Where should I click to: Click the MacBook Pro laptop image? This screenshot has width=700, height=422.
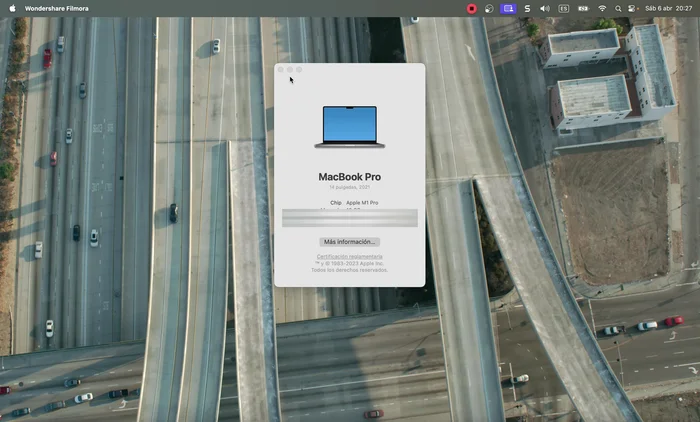click(349, 127)
